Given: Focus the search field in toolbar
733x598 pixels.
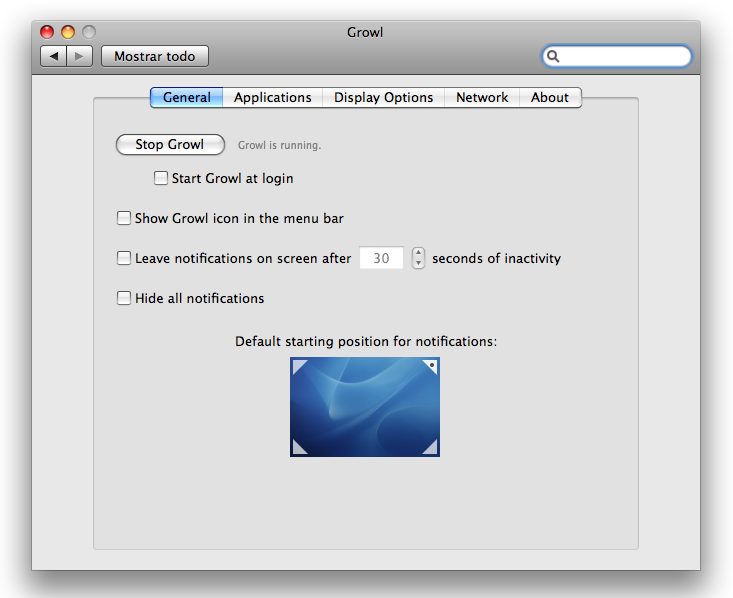Looking at the screenshot, I should [x=617, y=56].
